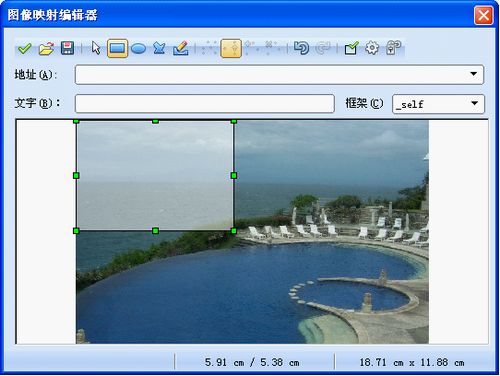Open hotspot Properties icon at the toolbar end
The width and height of the screenshot is (500, 376).
point(393,48)
